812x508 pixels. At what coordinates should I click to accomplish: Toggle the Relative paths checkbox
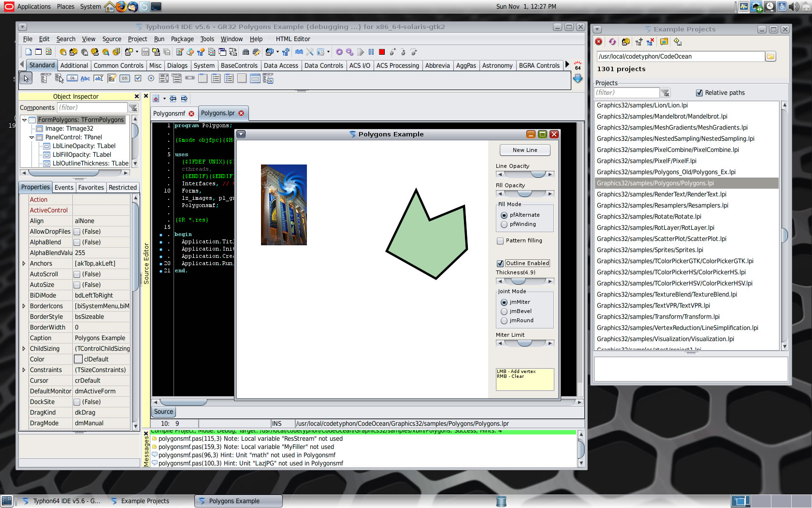[x=699, y=92]
